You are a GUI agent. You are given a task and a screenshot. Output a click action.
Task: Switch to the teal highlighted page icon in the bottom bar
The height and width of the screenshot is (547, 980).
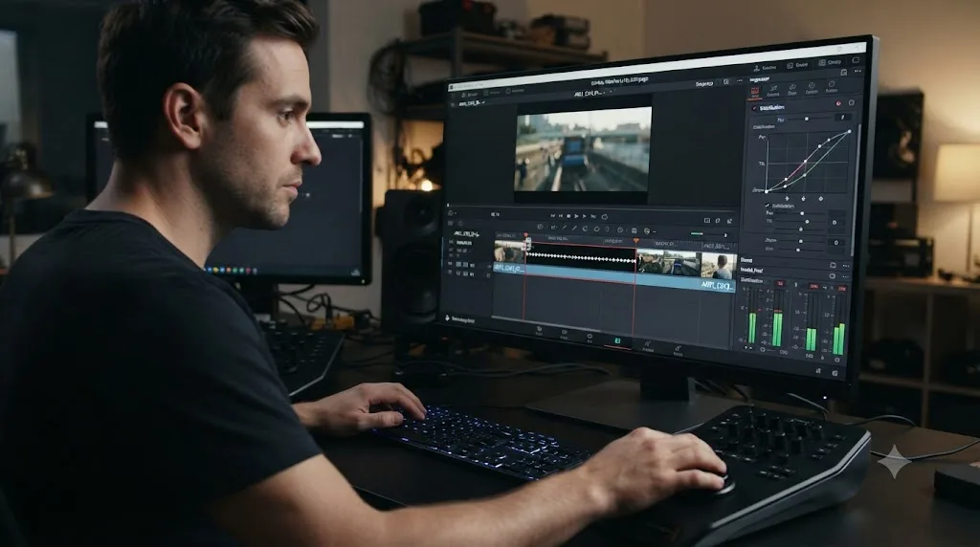click(617, 341)
